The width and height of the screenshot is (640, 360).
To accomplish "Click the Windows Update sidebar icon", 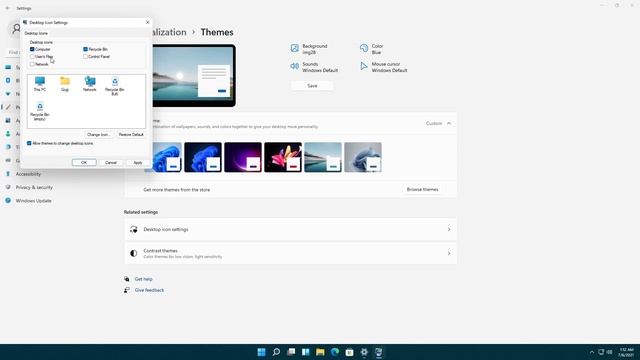I will [x=8, y=201].
